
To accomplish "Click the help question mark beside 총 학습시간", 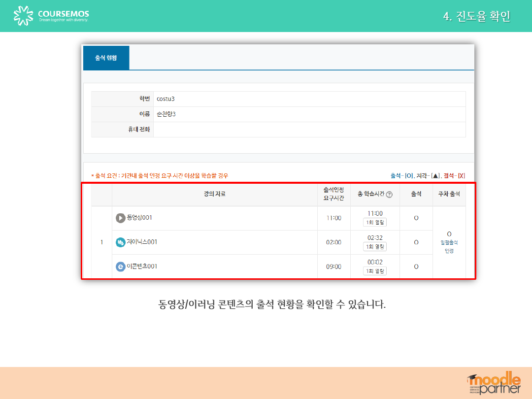I will click(x=389, y=195).
